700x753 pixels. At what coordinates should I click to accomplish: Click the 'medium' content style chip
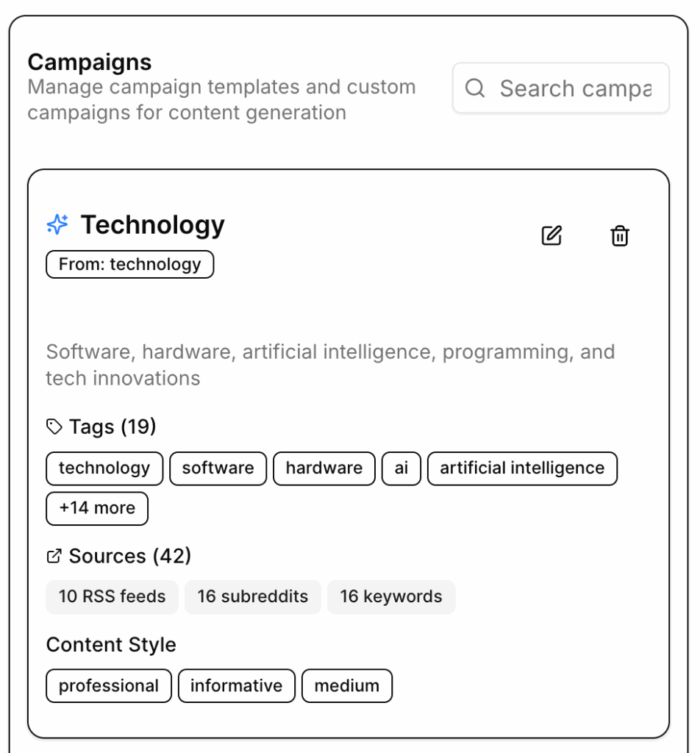(x=347, y=686)
